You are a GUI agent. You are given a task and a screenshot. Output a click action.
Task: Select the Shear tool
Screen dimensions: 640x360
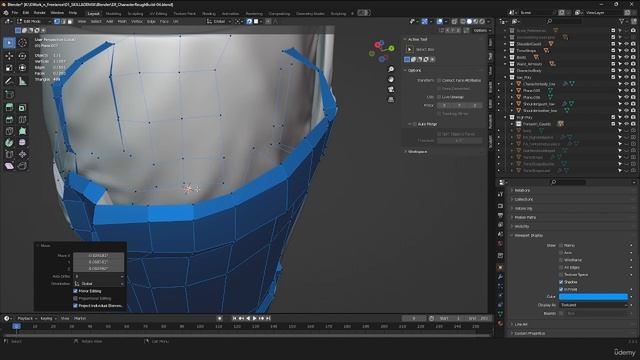point(9,166)
